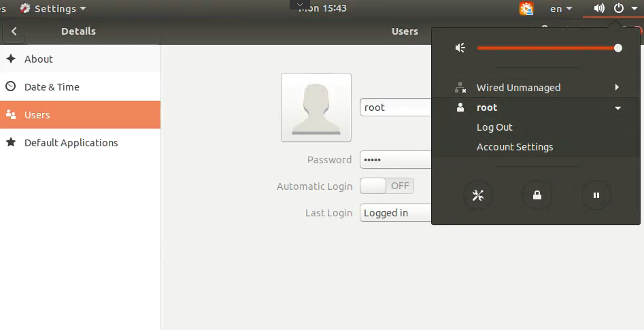The height and width of the screenshot is (330, 644).
Task: Click the Date & Time clock icon
Action: tap(11, 86)
